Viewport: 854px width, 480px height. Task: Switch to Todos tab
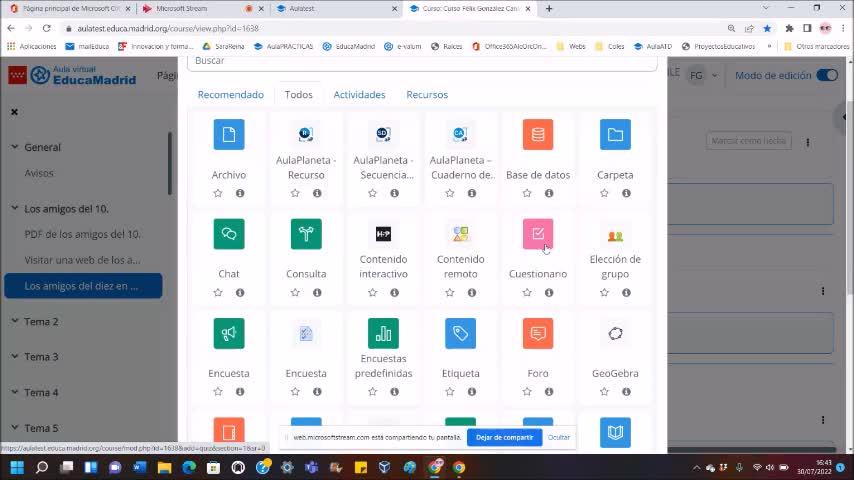coord(298,95)
